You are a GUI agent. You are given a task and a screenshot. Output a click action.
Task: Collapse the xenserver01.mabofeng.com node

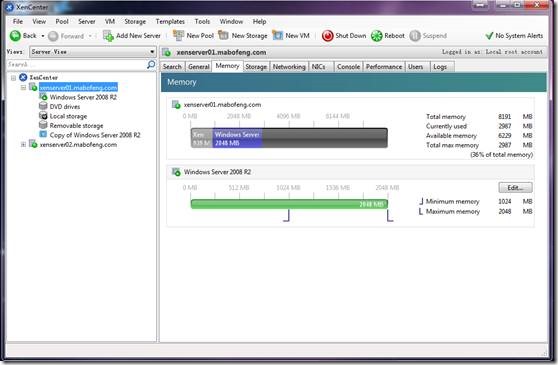[23, 88]
